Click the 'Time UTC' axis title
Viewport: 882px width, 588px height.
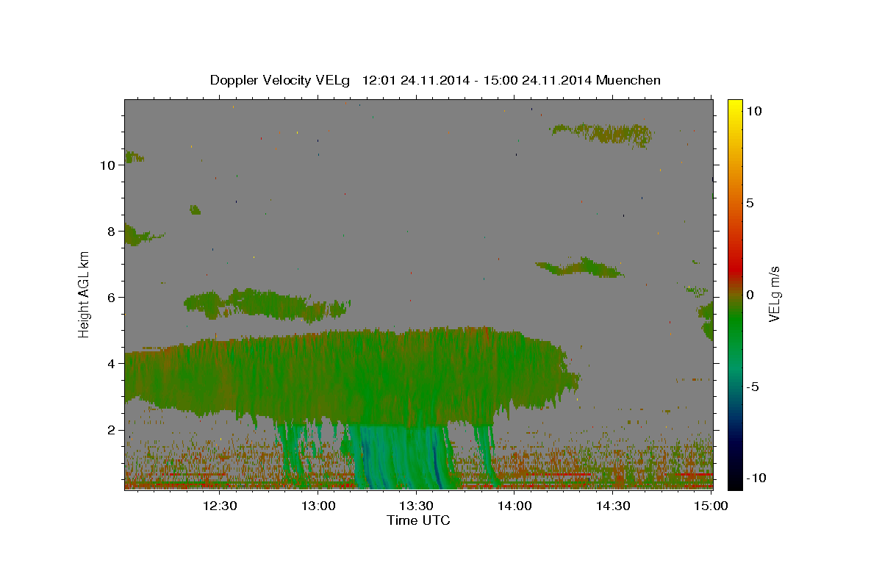(x=418, y=520)
